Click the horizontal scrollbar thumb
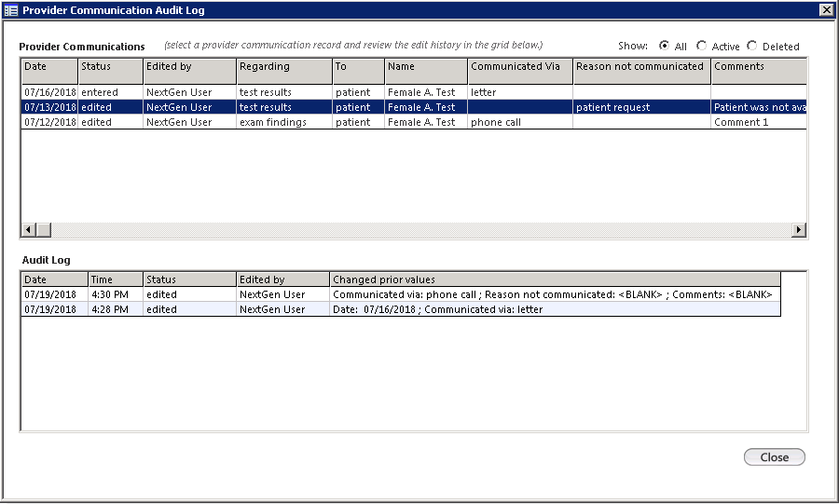 [44, 230]
